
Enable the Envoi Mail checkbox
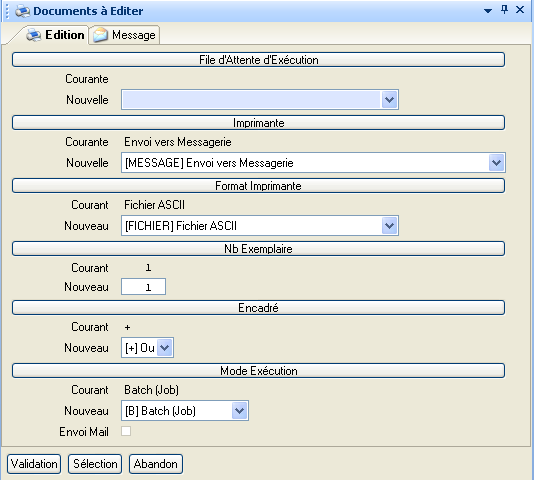126,431
